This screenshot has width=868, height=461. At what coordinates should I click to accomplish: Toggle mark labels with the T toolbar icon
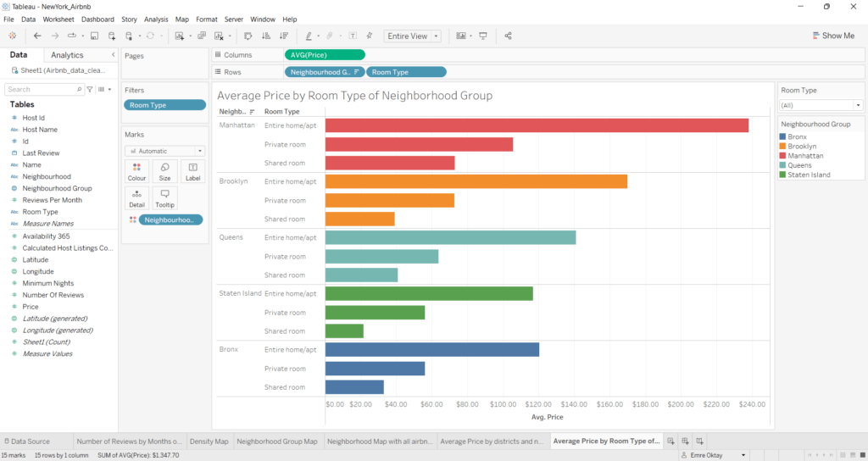pos(352,36)
